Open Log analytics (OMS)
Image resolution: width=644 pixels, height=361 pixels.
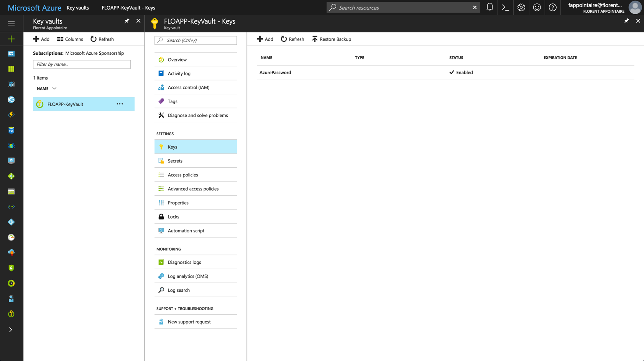click(195, 276)
